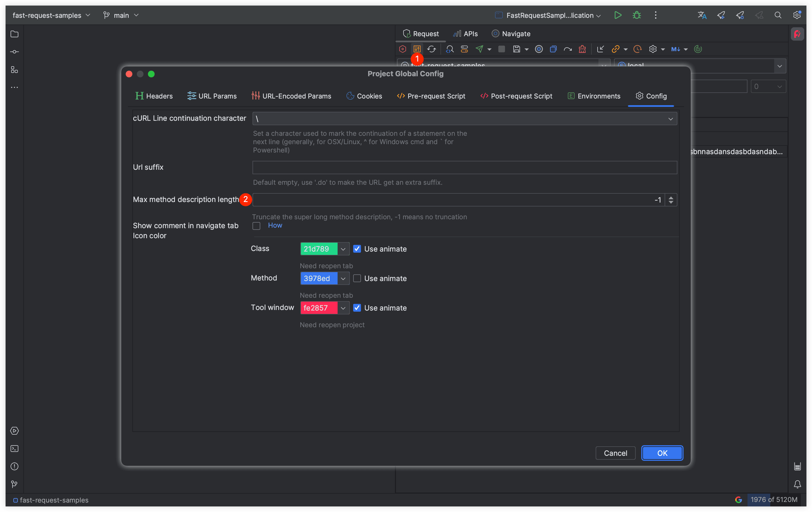The image size is (812, 512).
Task: Open the main branch dropdown
Action: pyautogui.click(x=121, y=15)
